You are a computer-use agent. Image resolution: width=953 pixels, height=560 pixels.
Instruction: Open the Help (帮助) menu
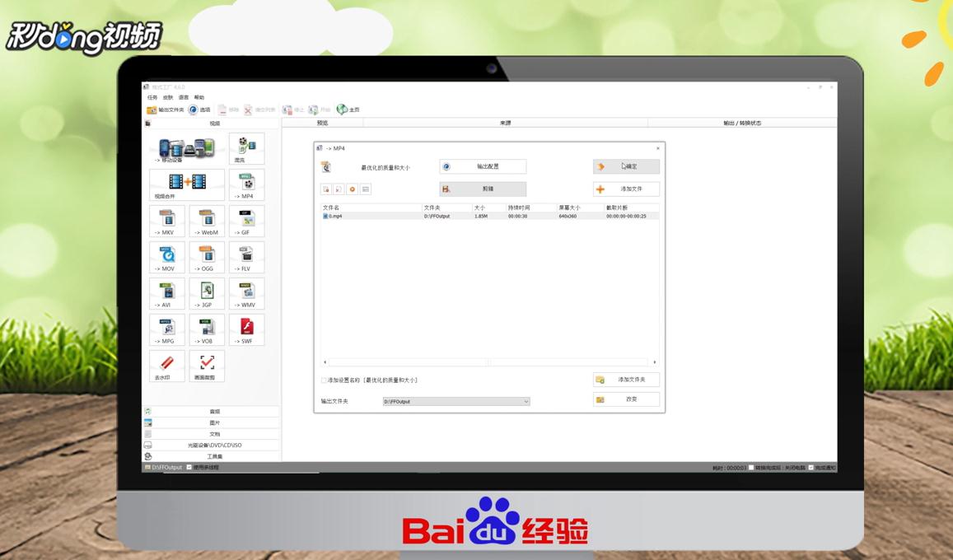(199, 97)
